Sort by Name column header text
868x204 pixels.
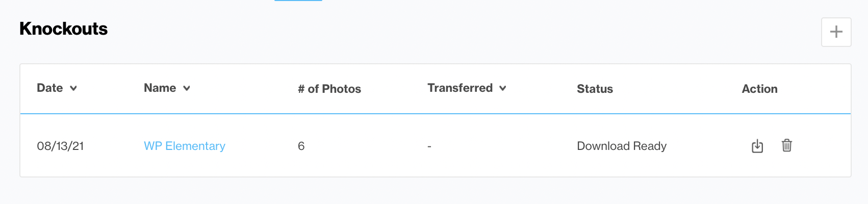click(160, 88)
